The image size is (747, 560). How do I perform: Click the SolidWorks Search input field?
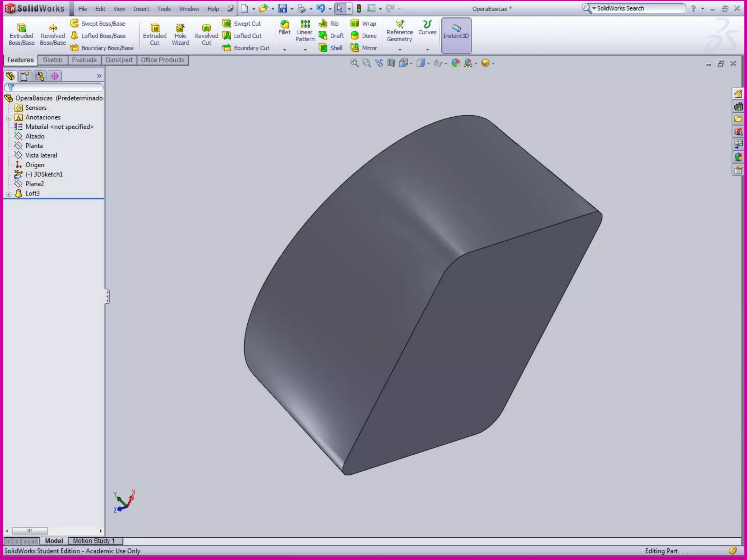pyautogui.click(x=638, y=8)
